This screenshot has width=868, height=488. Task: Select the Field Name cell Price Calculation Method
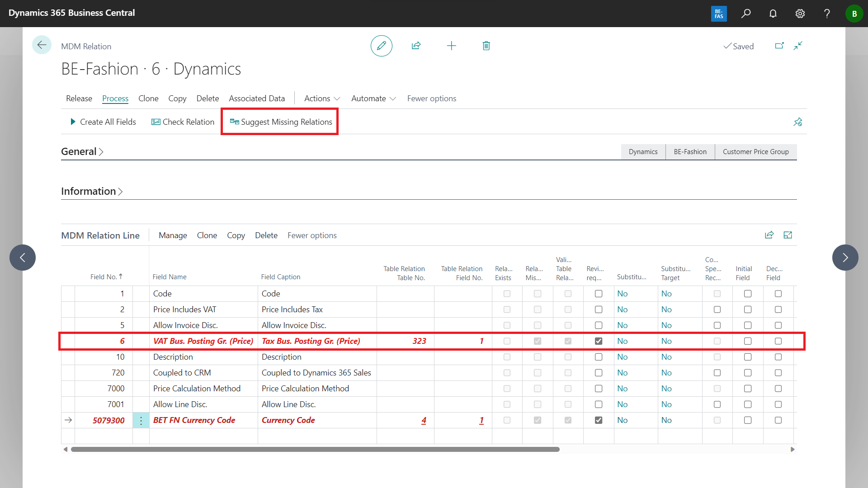(x=203, y=389)
